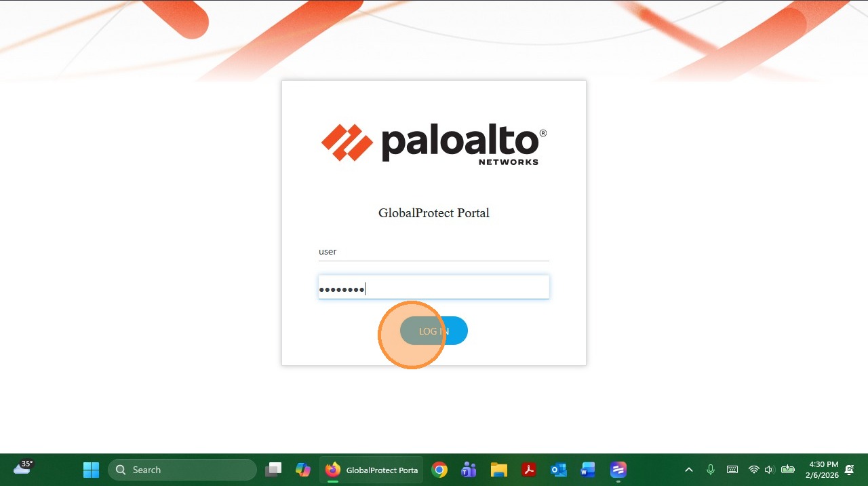868x486 pixels.
Task: Open the purple striped app in the taskbar
Action: tap(618, 470)
